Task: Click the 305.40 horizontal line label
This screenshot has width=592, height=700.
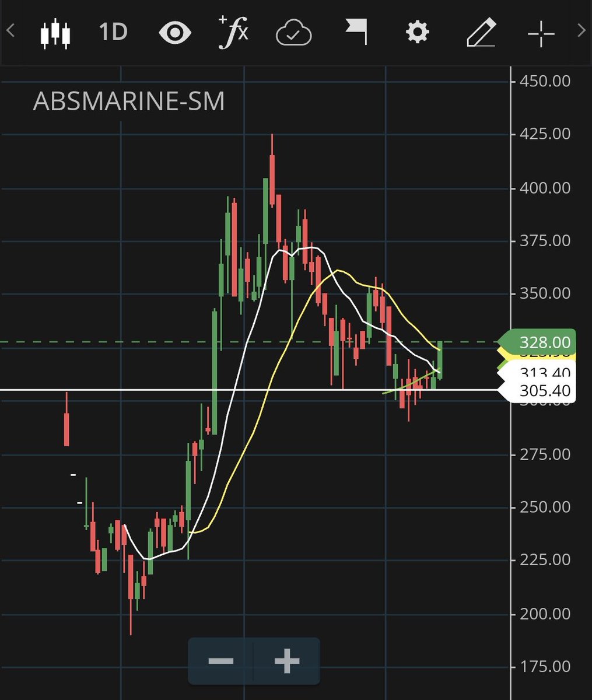Action: (536, 390)
